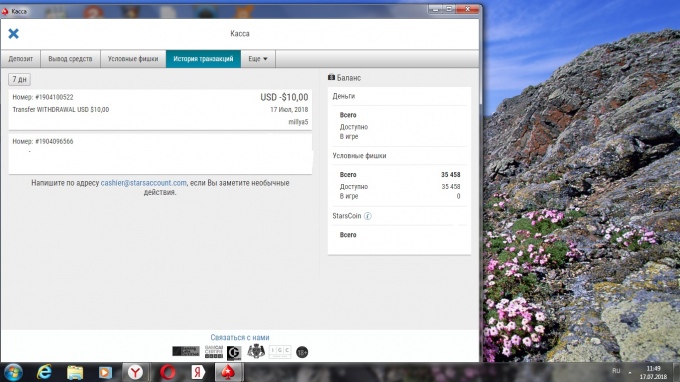The image size is (680, 382).
Task: Select История транзакций tab
Action: pos(203,59)
